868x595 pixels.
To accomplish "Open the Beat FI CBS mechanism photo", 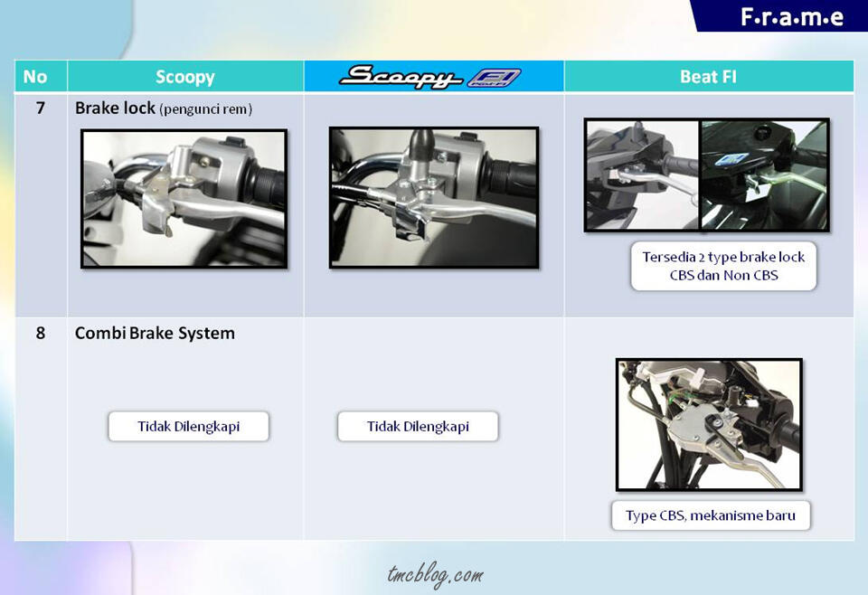I will pos(709,424).
